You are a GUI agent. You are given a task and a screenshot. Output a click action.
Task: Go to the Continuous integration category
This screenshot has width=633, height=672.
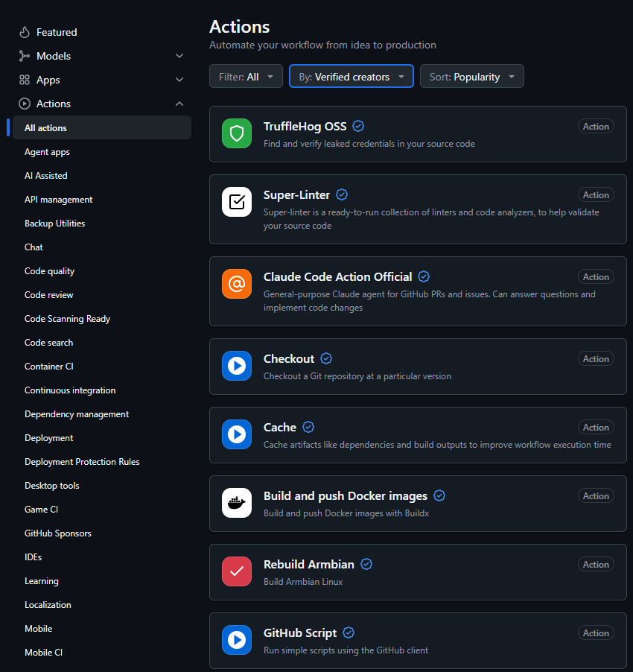(70, 390)
